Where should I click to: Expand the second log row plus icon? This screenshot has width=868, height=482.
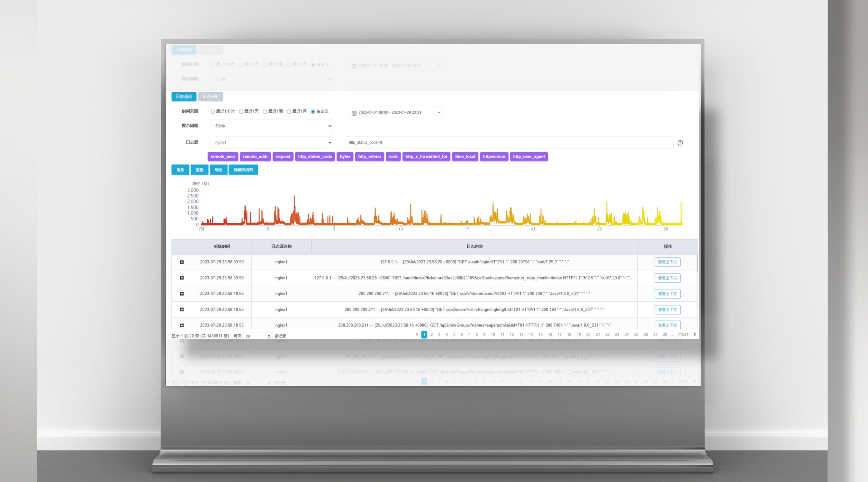(182, 278)
